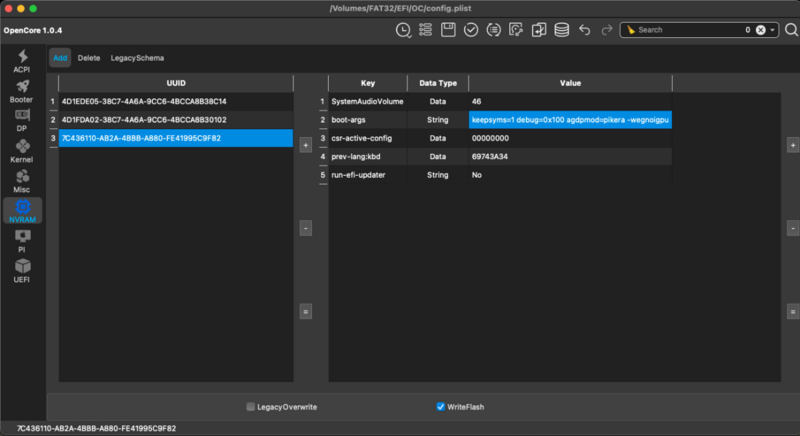This screenshot has width=800, height=436.
Task: Click the save floppy disk icon
Action: pyautogui.click(x=449, y=30)
